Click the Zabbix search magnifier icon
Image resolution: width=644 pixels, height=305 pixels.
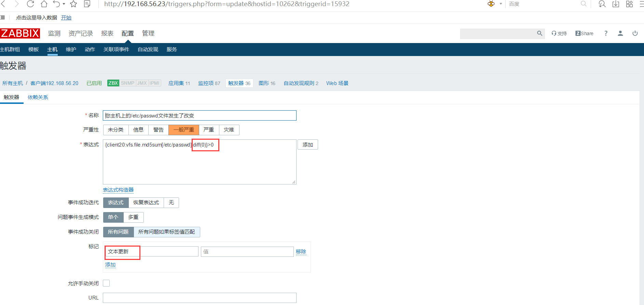[x=540, y=33]
